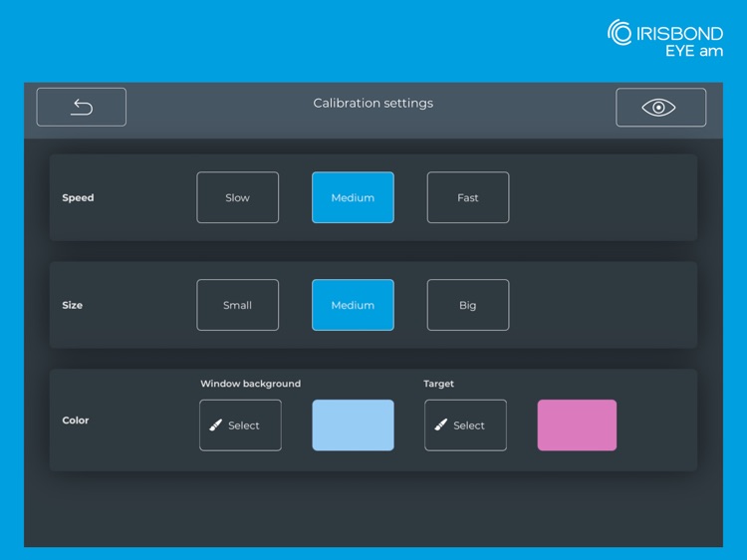Viewport: 747px width, 560px height.
Task: Click the Size label
Action: click(73, 305)
